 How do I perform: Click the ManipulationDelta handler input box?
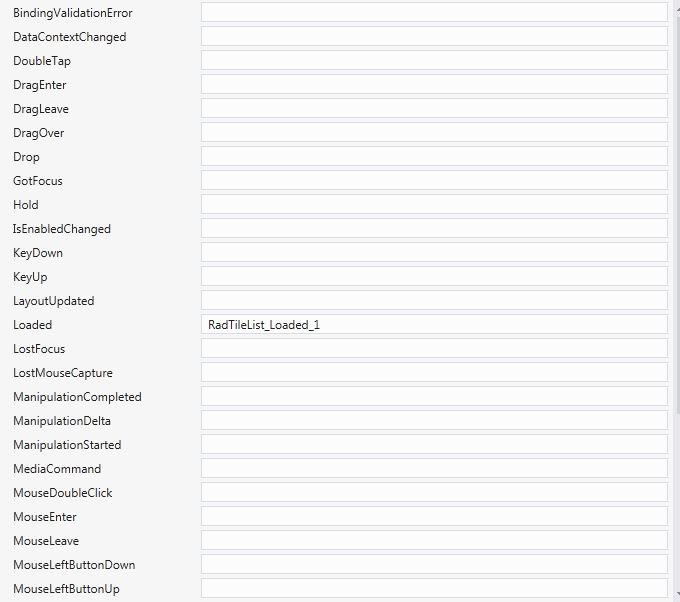434,420
